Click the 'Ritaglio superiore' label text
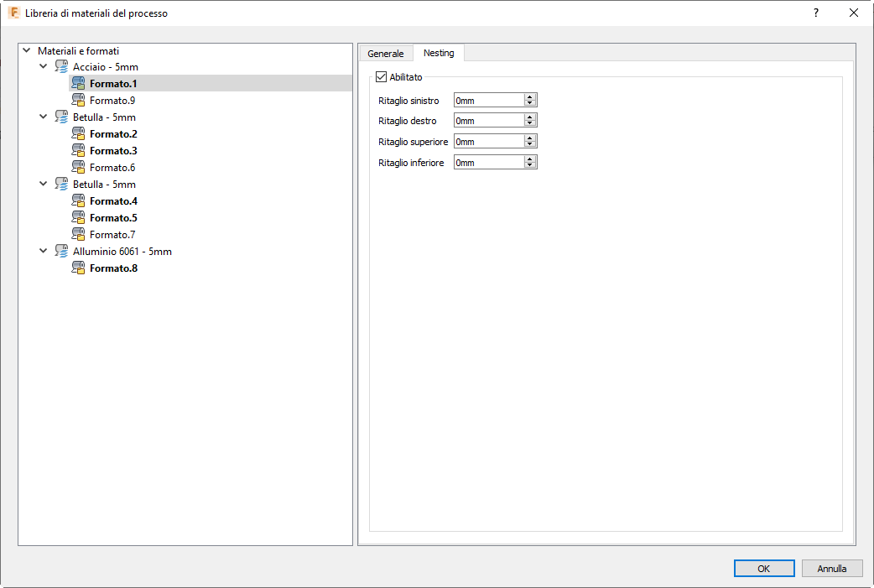This screenshot has height=588, width=874. coord(413,142)
